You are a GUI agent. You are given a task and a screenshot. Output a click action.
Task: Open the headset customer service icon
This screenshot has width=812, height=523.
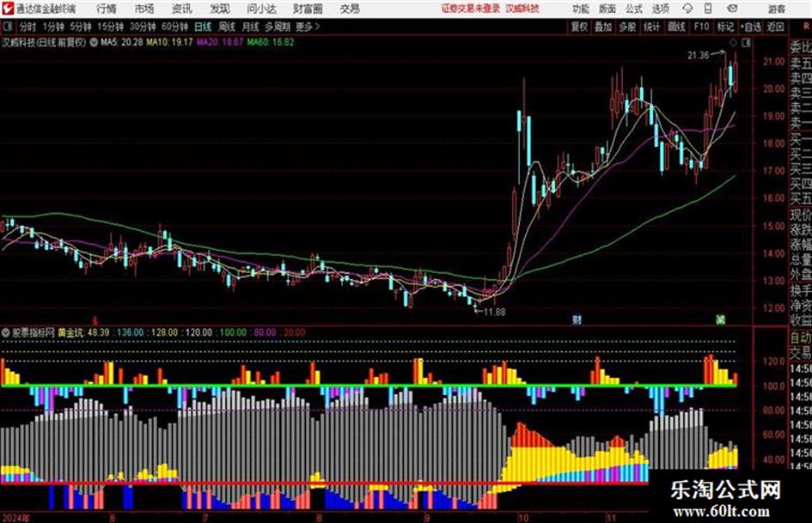point(687,9)
